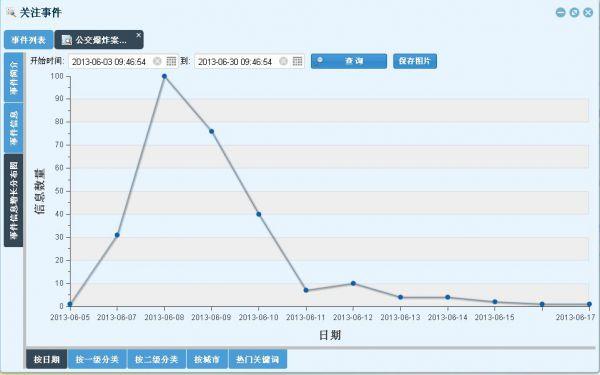Switch to the 事件列表 tab
The height and width of the screenshot is (375, 600).
(x=29, y=40)
